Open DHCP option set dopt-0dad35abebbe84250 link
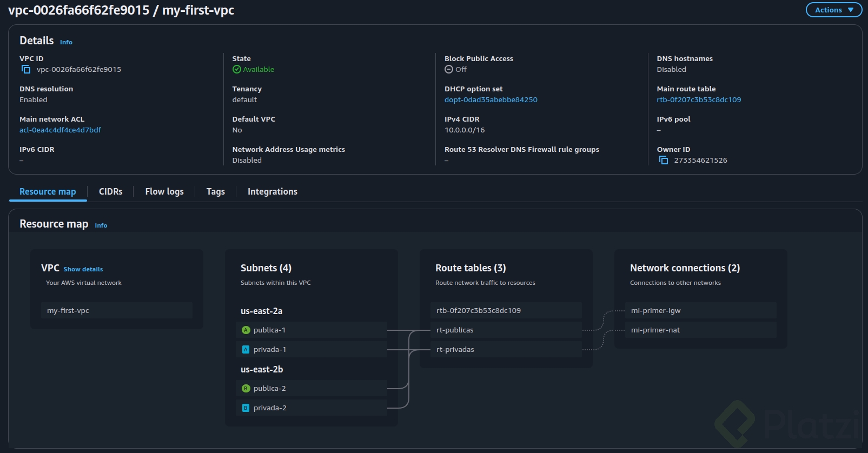This screenshot has width=868, height=453. point(491,99)
